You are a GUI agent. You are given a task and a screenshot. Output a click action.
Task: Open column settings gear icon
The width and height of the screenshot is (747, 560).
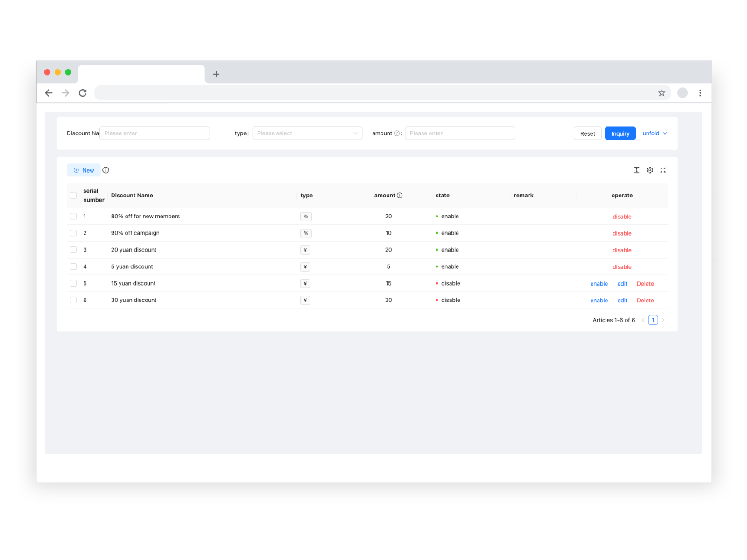point(649,170)
